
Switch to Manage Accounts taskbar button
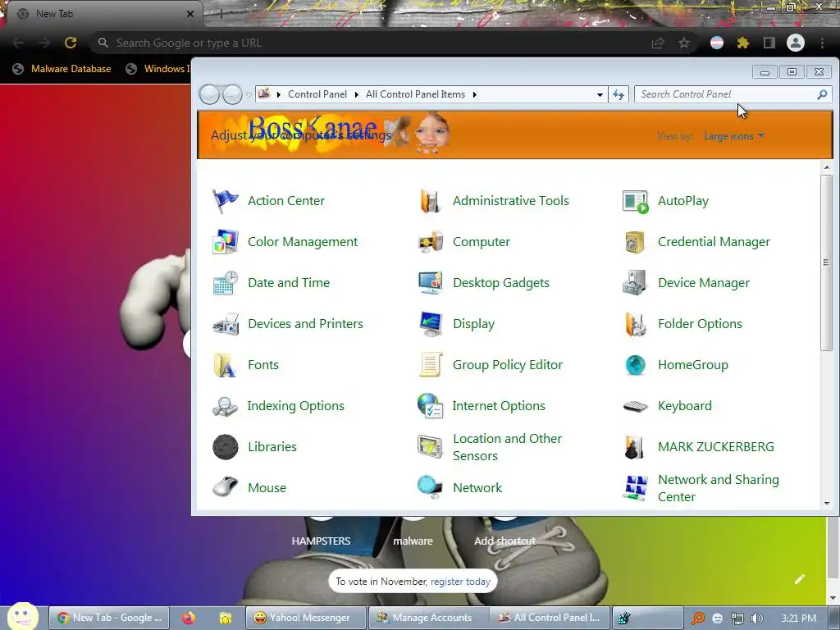click(428, 618)
